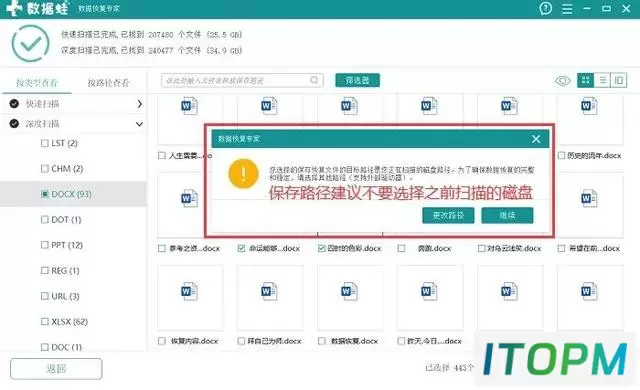Click the yellow exclamation warning icon in dialog
This screenshot has width=640, height=390.
pyautogui.click(x=243, y=174)
